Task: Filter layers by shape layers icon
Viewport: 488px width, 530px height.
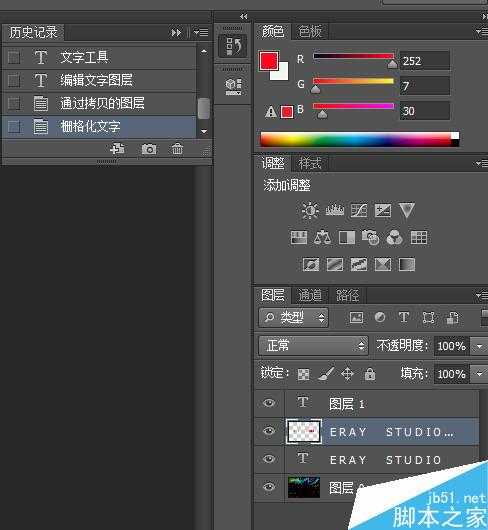Action: tap(429, 317)
